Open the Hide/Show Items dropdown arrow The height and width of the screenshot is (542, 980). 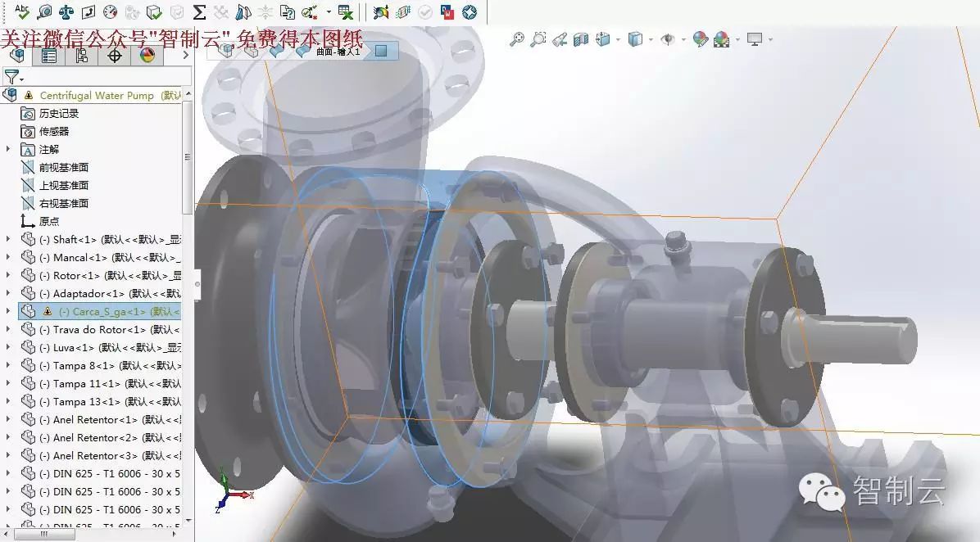tap(683, 40)
